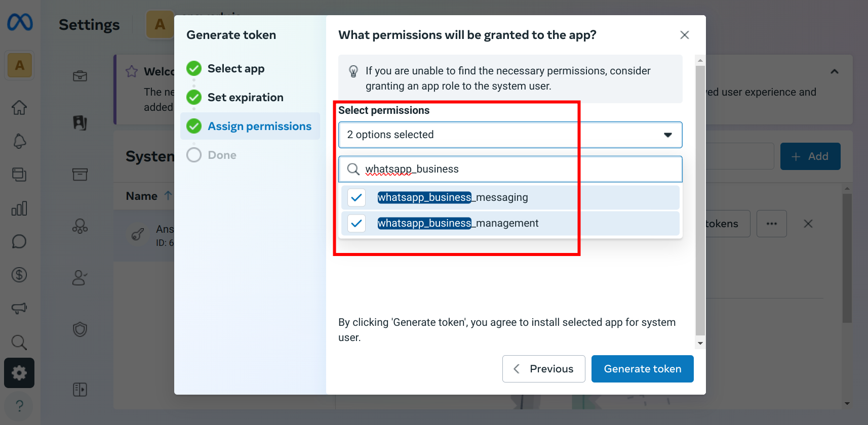Go to the Set expiration step
Image resolution: width=868 pixels, height=425 pixels.
pos(246,97)
